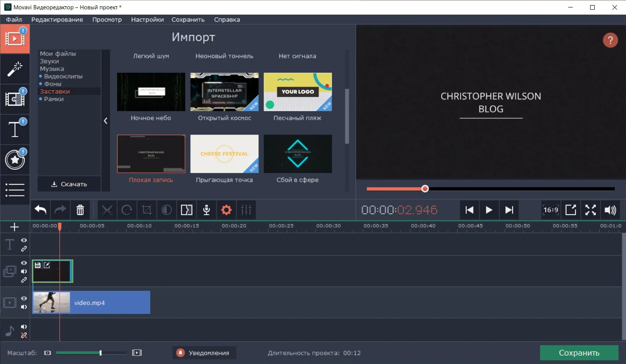The height and width of the screenshot is (364, 626).
Task: Adjust the Масштаб zoom slider handle
Action: (x=101, y=353)
